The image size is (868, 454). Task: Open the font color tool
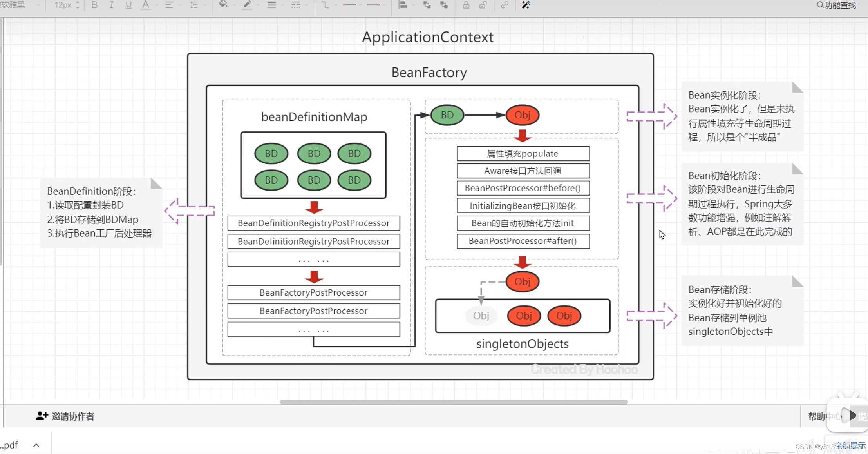146,5
